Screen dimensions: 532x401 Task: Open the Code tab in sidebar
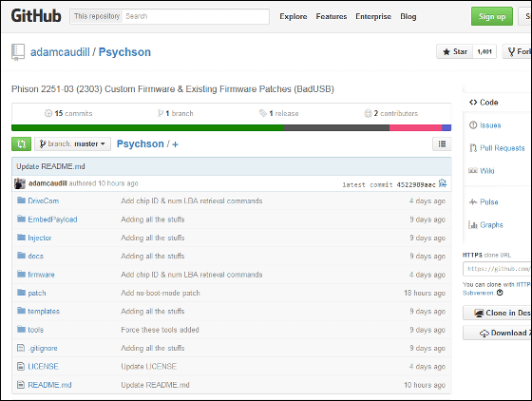(x=484, y=102)
